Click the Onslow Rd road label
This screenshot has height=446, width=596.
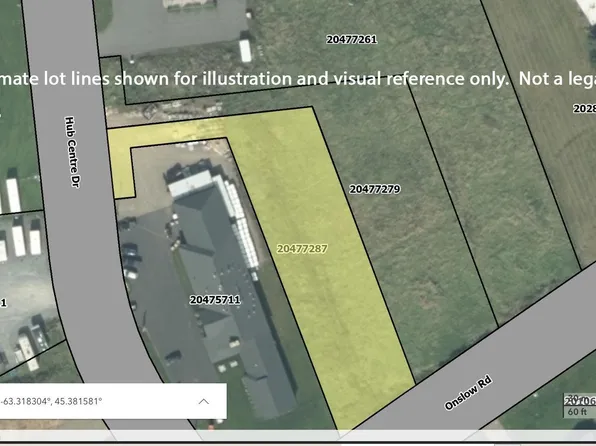pyautogui.click(x=468, y=393)
